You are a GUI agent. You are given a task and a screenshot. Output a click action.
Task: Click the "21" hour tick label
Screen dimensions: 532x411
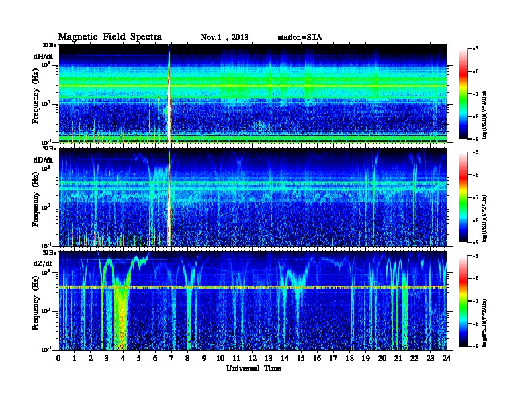pos(398,358)
